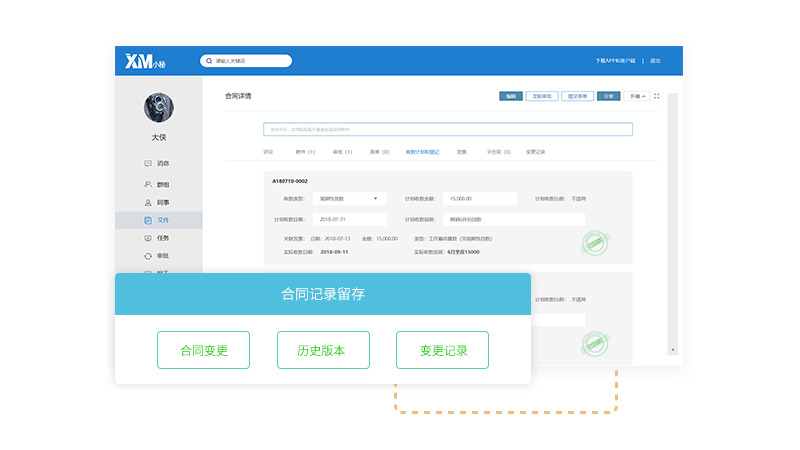800x450 pixels.
Task: Click the scrollbar down arrow at the right edge
Action: [673, 350]
